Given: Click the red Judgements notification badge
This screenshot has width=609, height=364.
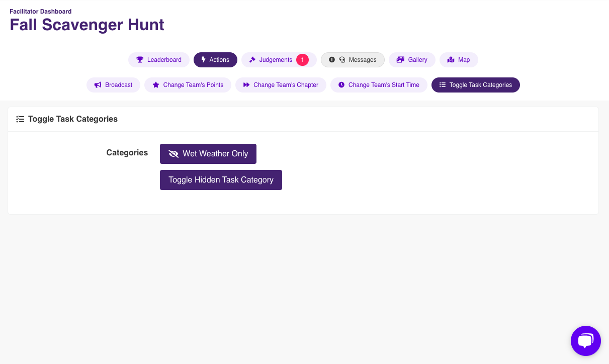Looking at the screenshot, I should click(x=302, y=60).
